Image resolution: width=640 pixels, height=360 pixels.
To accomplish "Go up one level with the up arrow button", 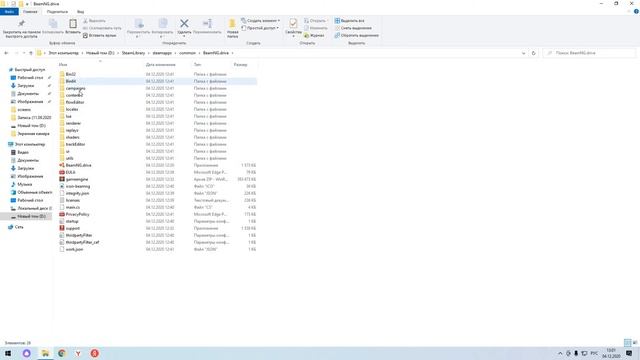I will tap(31, 53).
